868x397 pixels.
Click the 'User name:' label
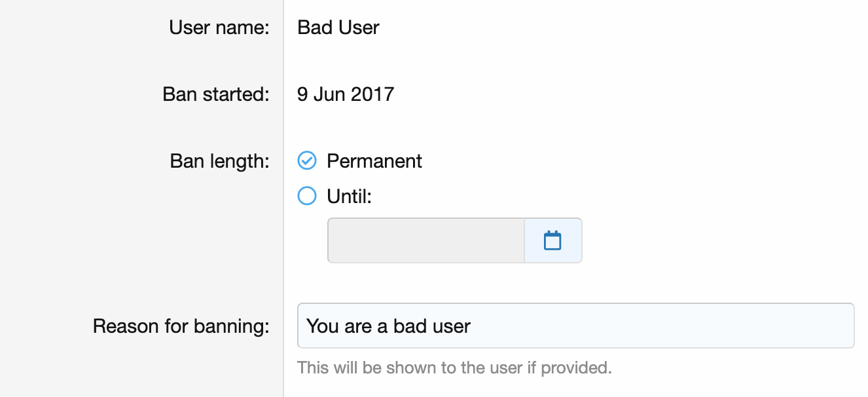[219, 28]
